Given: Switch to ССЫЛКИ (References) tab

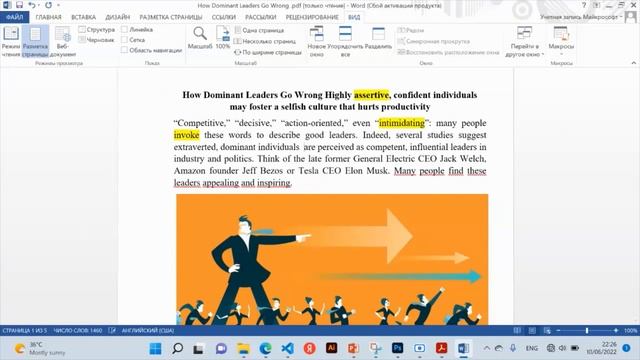Looking at the screenshot, I should pyautogui.click(x=224, y=17).
